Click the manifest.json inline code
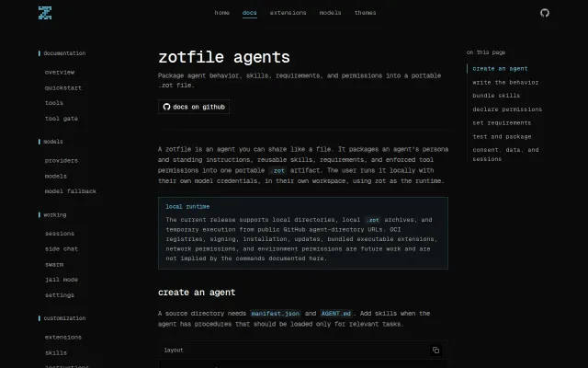Image resolution: width=588 pixels, height=368 pixels. tap(276, 313)
